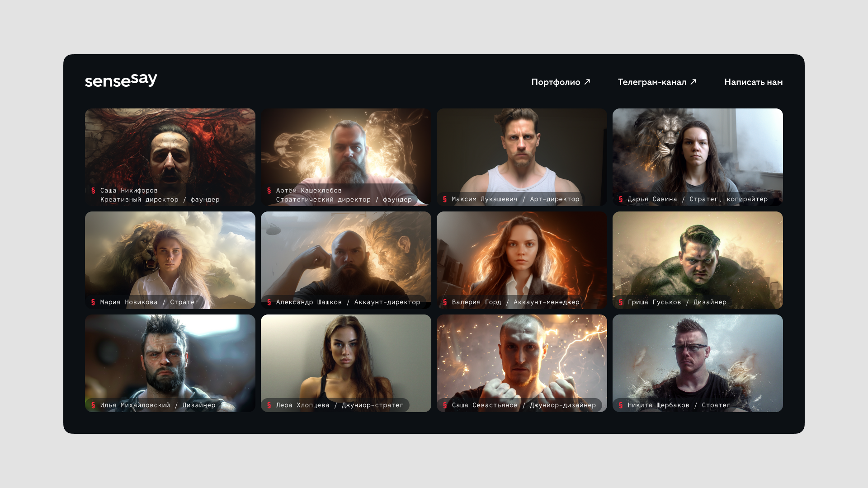Open Мария Новикова's portrait card

point(170,260)
